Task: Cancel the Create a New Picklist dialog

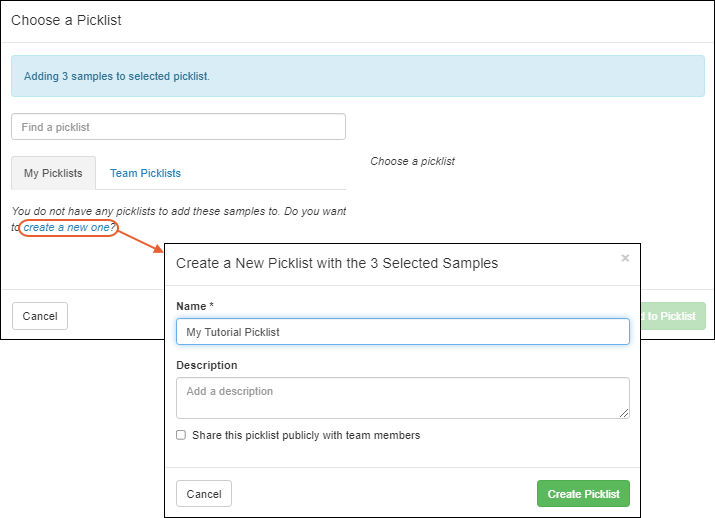Action: (204, 494)
